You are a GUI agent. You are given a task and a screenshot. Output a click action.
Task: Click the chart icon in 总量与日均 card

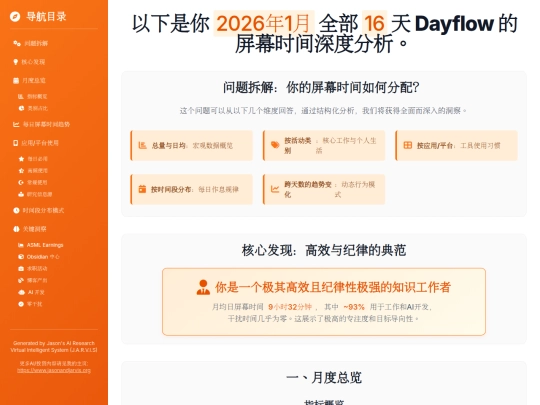[x=143, y=145]
